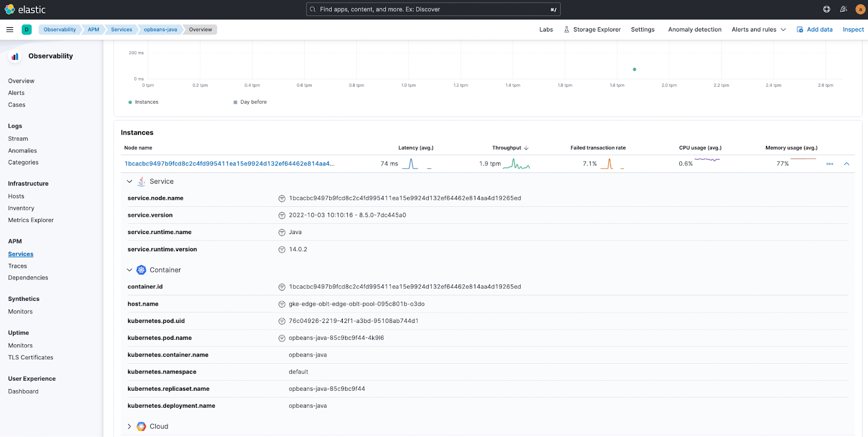This screenshot has width=868, height=437.
Task: Open actions menu for the instance row
Action: [829, 164]
